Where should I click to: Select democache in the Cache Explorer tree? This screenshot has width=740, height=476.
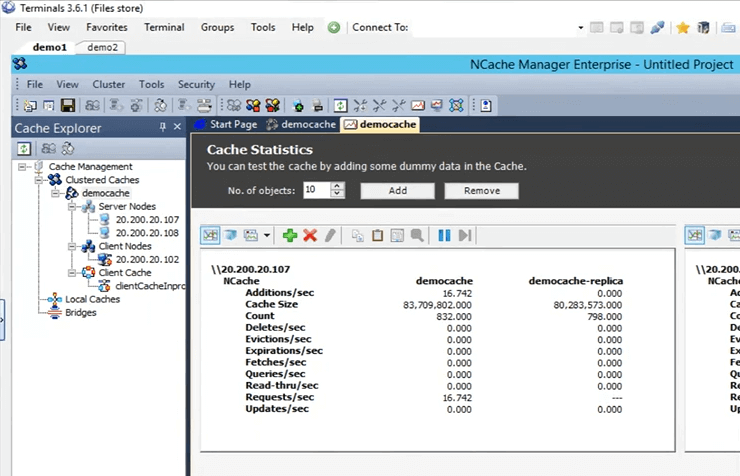click(106, 193)
